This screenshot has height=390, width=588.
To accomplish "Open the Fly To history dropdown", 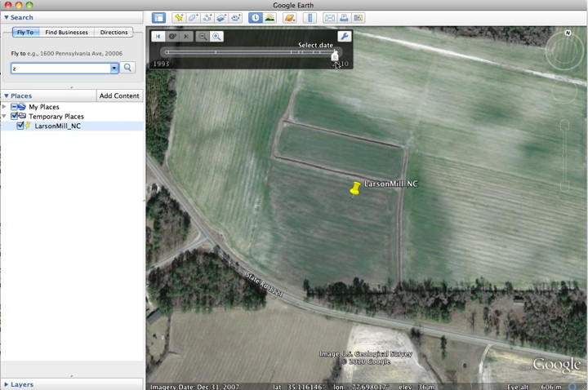I will pos(114,68).
